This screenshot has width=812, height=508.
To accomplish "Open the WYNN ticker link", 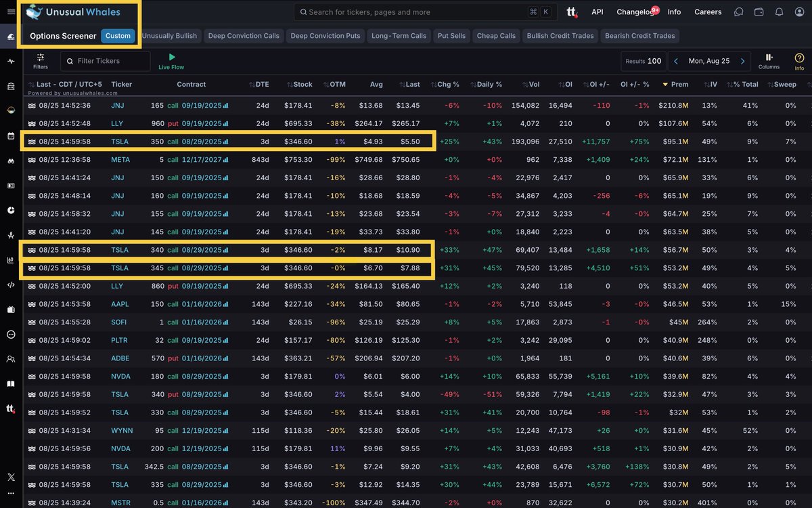I will pyautogui.click(x=122, y=431).
